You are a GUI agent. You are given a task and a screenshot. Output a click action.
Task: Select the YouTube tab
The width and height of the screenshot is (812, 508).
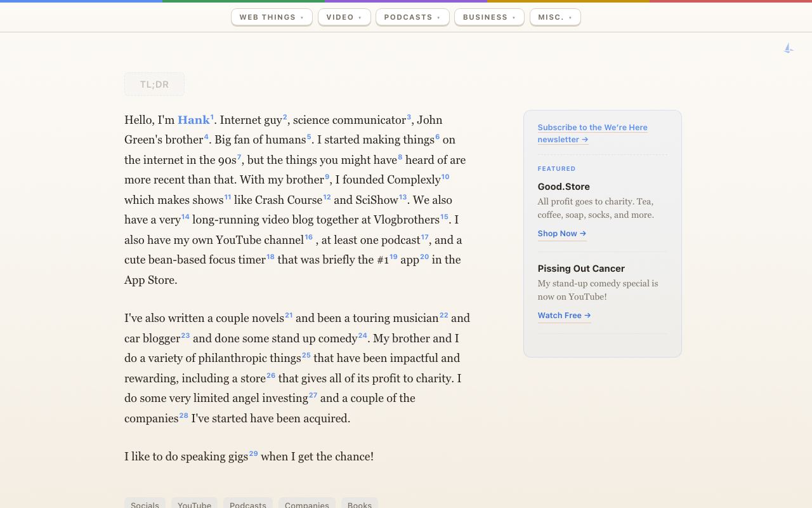pos(194,504)
